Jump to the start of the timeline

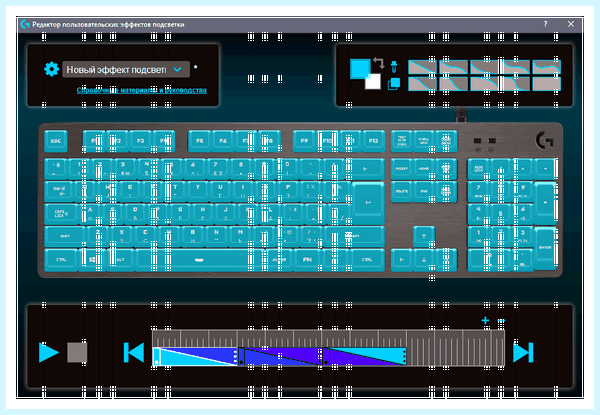point(134,352)
